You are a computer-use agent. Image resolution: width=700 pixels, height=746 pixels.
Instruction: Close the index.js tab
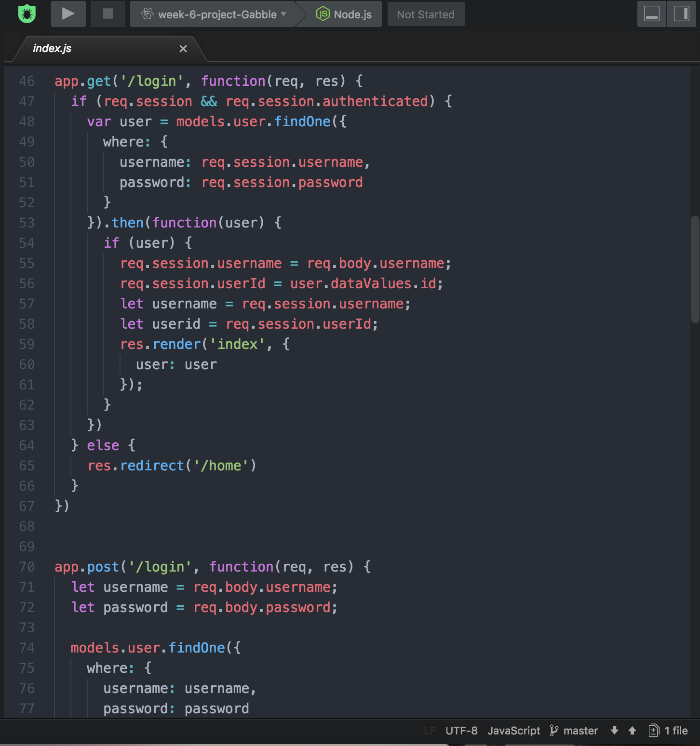coord(183,48)
